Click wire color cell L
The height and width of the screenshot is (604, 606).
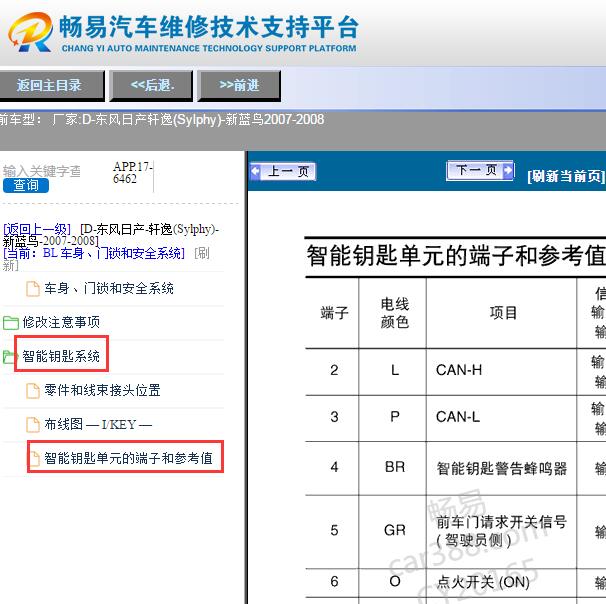(x=395, y=370)
